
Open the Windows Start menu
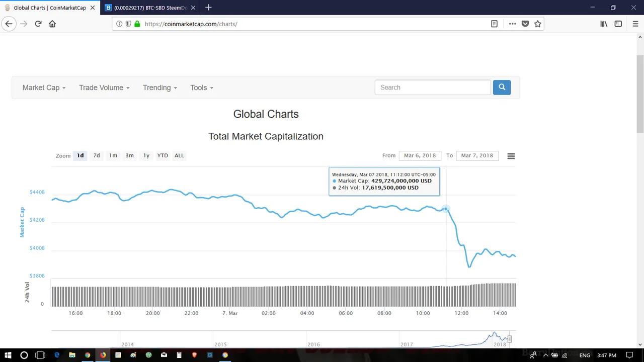(8, 355)
